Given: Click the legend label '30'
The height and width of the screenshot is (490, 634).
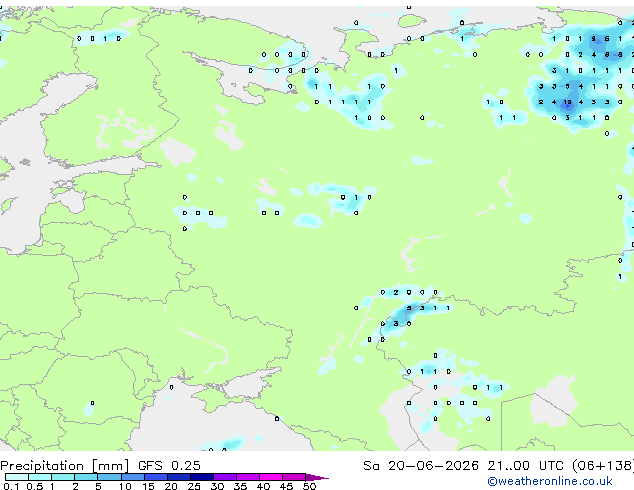Looking at the screenshot, I should [x=217, y=486].
